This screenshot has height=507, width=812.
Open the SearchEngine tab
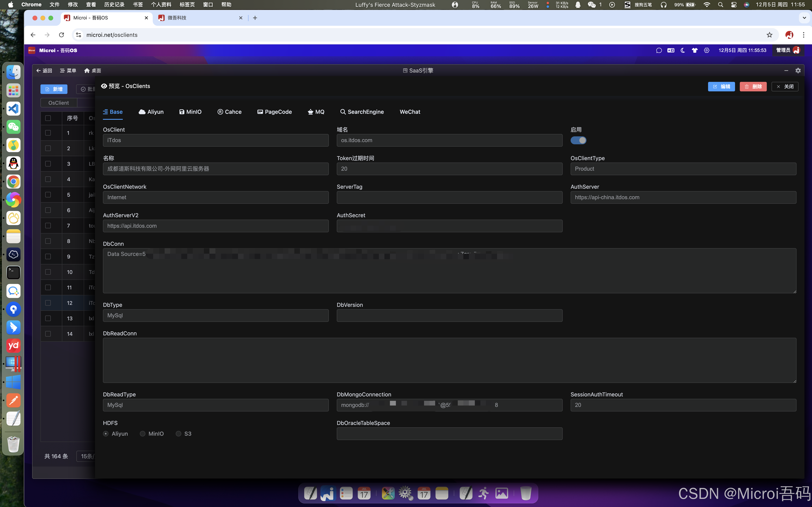pyautogui.click(x=362, y=112)
